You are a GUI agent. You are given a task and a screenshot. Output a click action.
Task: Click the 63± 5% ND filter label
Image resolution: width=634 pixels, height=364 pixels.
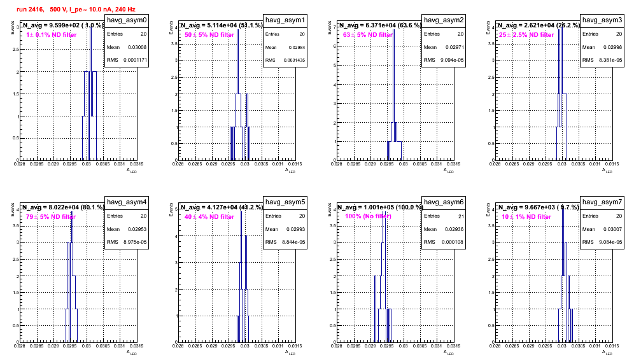coord(368,35)
